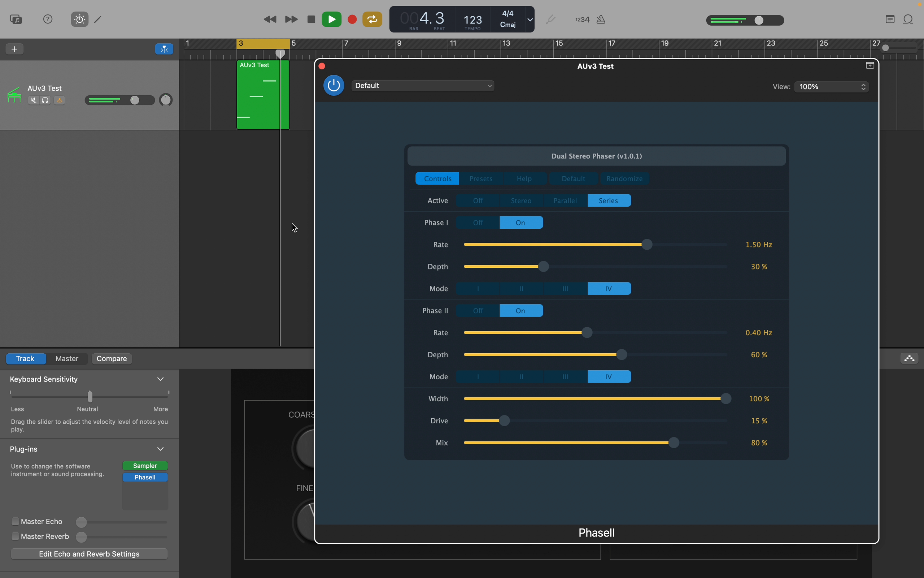This screenshot has height=578, width=924.
Task: Enable the Master Reverb checkbox
Action: click(15, 536)
